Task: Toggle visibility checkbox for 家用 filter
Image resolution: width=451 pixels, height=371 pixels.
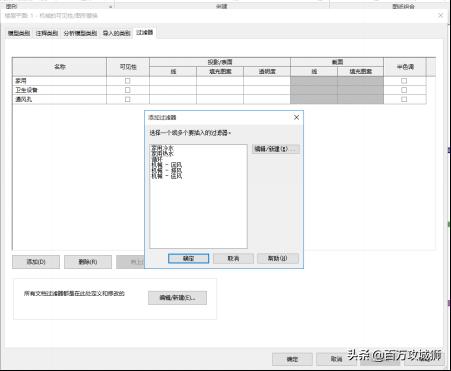Action: (127, 81)
